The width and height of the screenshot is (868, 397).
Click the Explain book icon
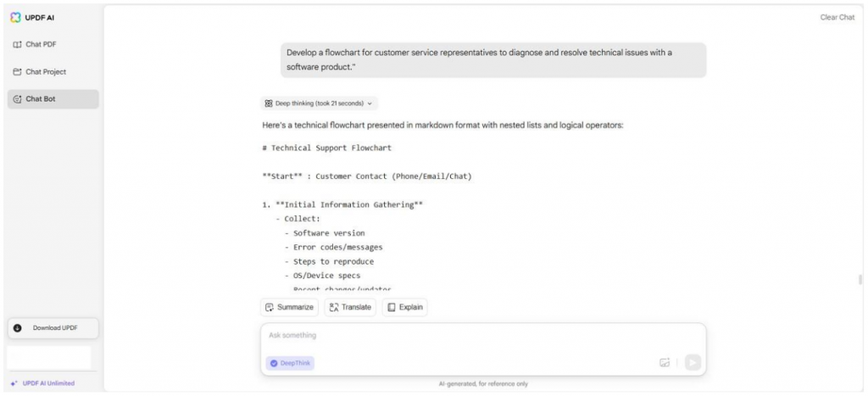click(392, 307)
